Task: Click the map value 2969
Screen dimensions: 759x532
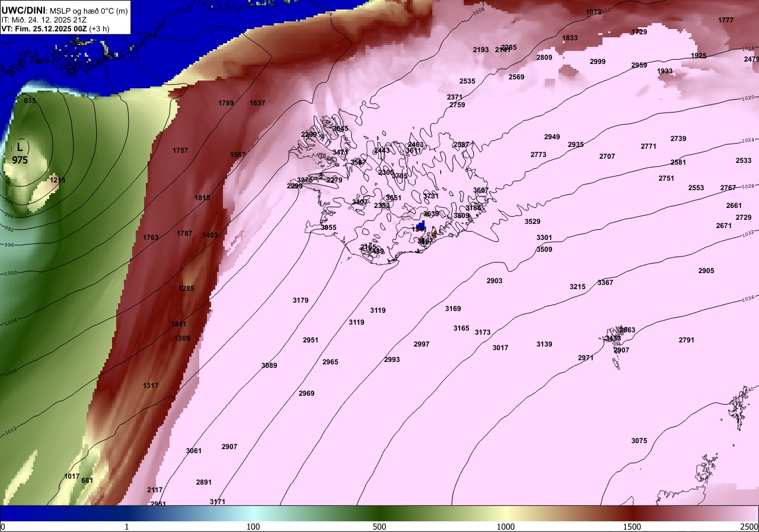Action: tap(307, 393)
